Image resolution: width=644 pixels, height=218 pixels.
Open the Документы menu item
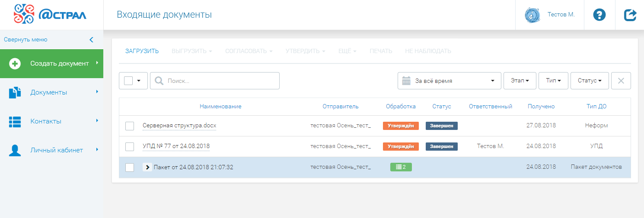(x=51, y=92)
